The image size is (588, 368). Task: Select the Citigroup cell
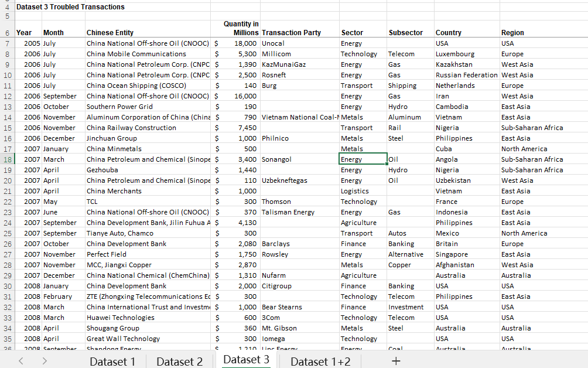[x=300, y=286]
